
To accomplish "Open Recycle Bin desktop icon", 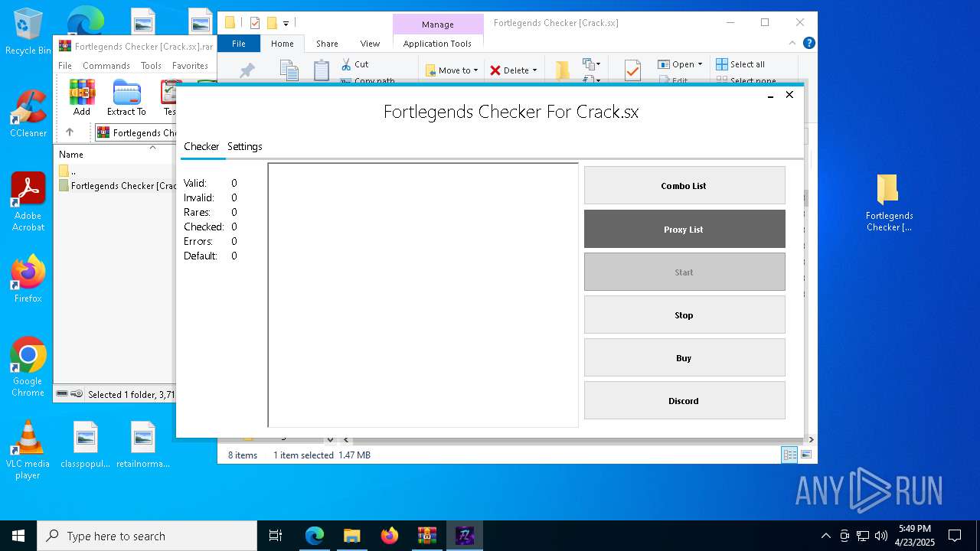I will (28, 32).
